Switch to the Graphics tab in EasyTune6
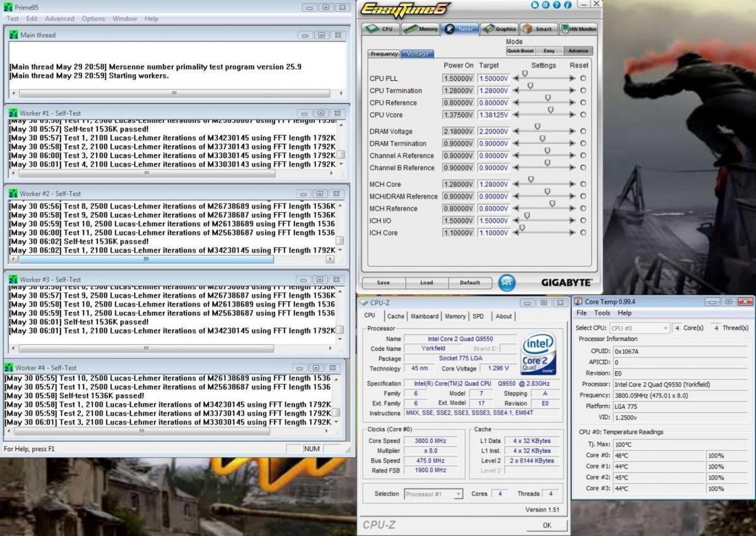 500,29
